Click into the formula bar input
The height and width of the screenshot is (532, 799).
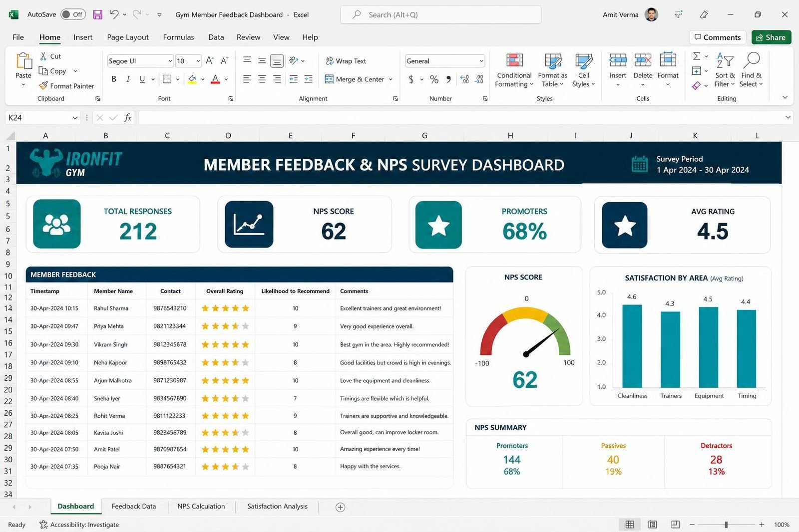point(459,117)
